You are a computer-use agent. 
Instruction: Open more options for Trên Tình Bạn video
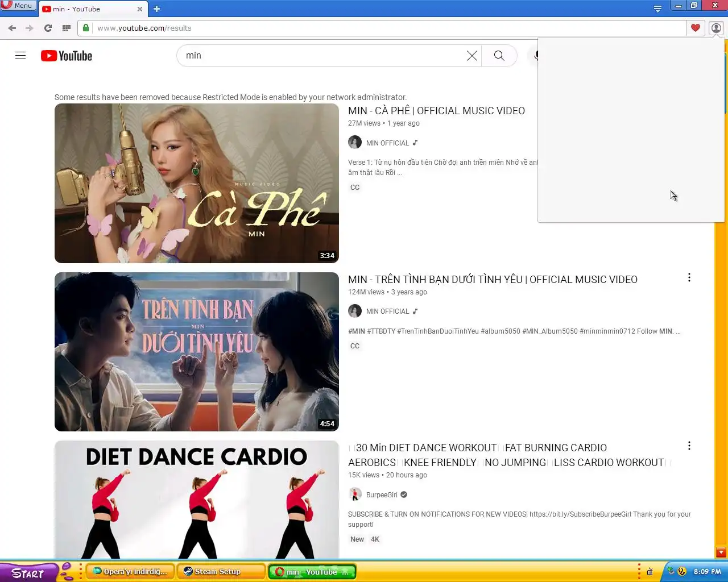[x=689, y=277]
